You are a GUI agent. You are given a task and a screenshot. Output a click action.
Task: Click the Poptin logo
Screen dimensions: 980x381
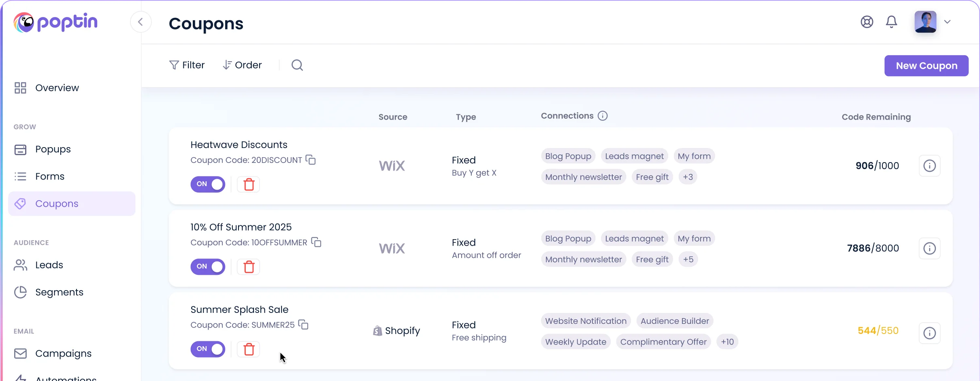pyautogui.click(x=55, y=22)
